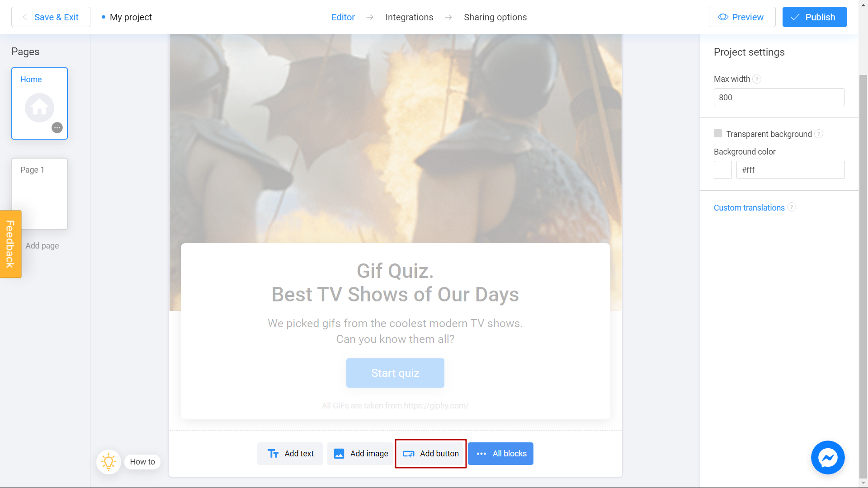Click the Max width input field
868x488 pixels.
coord(778,97)
